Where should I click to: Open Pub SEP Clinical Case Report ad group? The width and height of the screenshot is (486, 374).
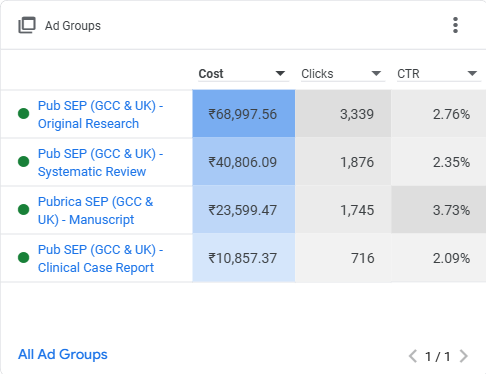100,258
